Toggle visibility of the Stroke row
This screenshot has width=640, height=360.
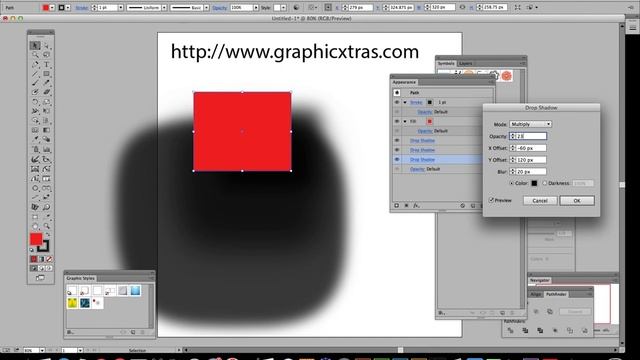tap(397, 102)
